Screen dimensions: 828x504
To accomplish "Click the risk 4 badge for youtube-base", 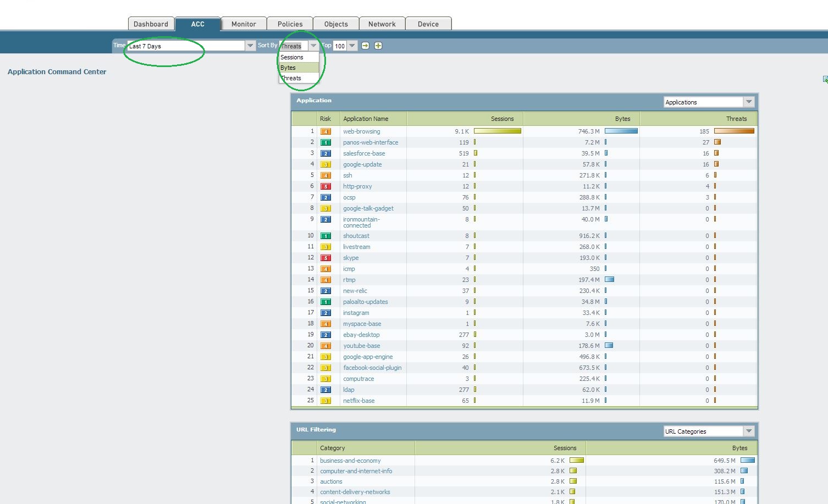I will point(325,346).
